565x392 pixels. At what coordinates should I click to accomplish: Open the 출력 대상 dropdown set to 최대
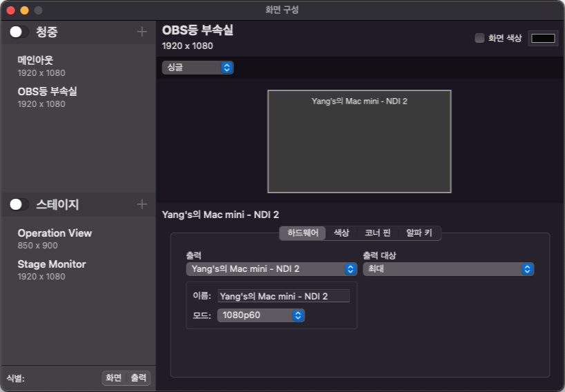click(x=448, y=269)
